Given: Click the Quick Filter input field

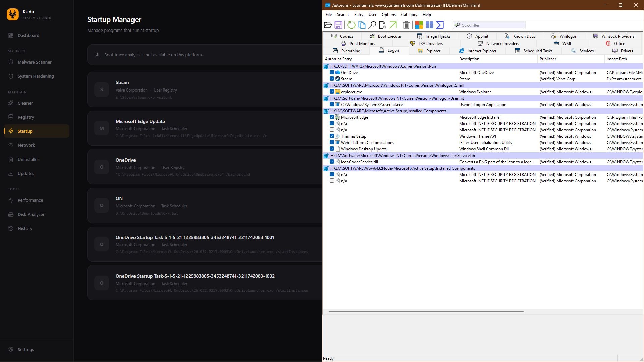Looking at the screenshot, I should (x=489, y=25).
